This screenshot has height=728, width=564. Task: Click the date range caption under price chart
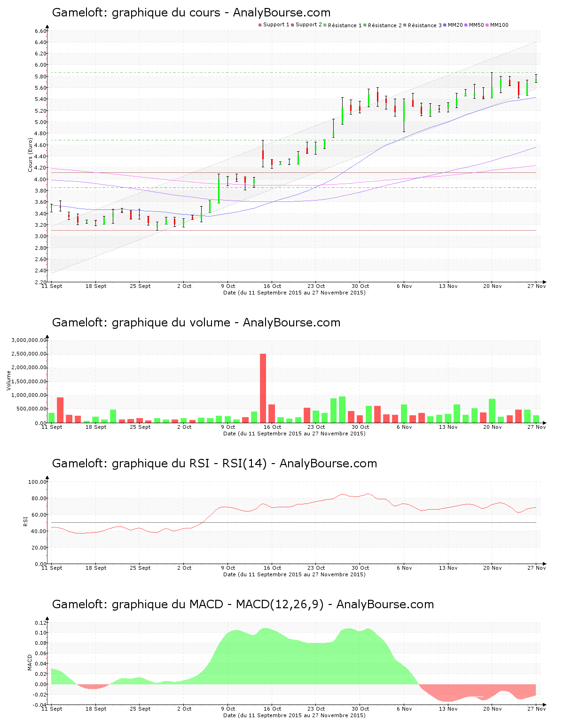pyautogui.click(x=294, y=293)
